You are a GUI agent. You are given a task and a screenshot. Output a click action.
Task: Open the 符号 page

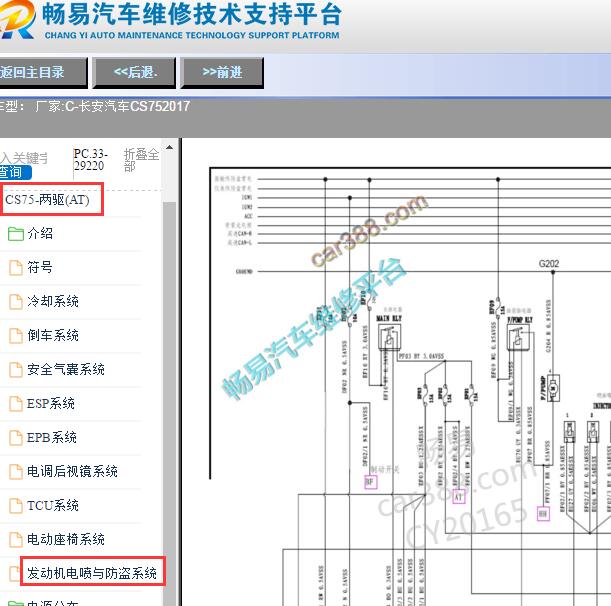(40, 267)
